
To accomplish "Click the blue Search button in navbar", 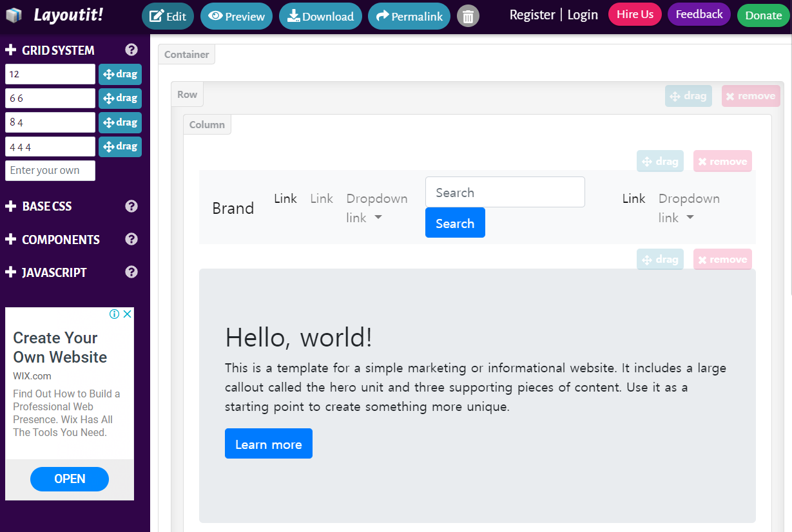I will point(455,223).
